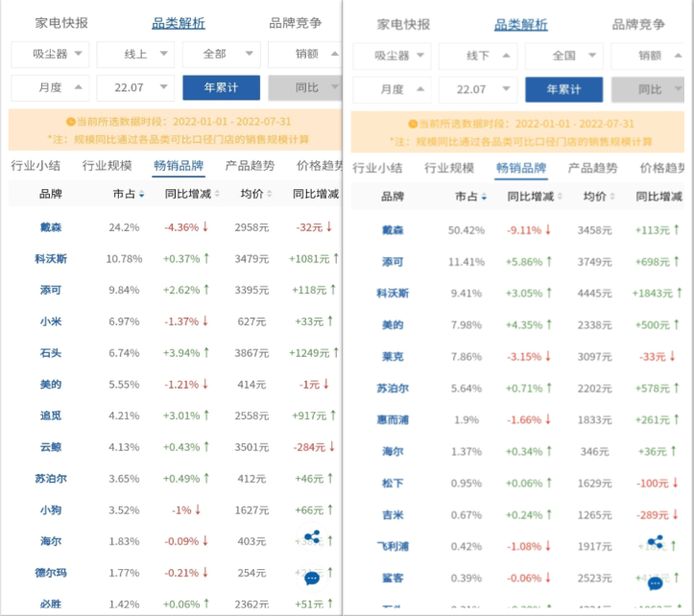Open 惠而浦 brand link in right panel
Viewport: 694px width, 616px height.
click(x=393, y=420)
